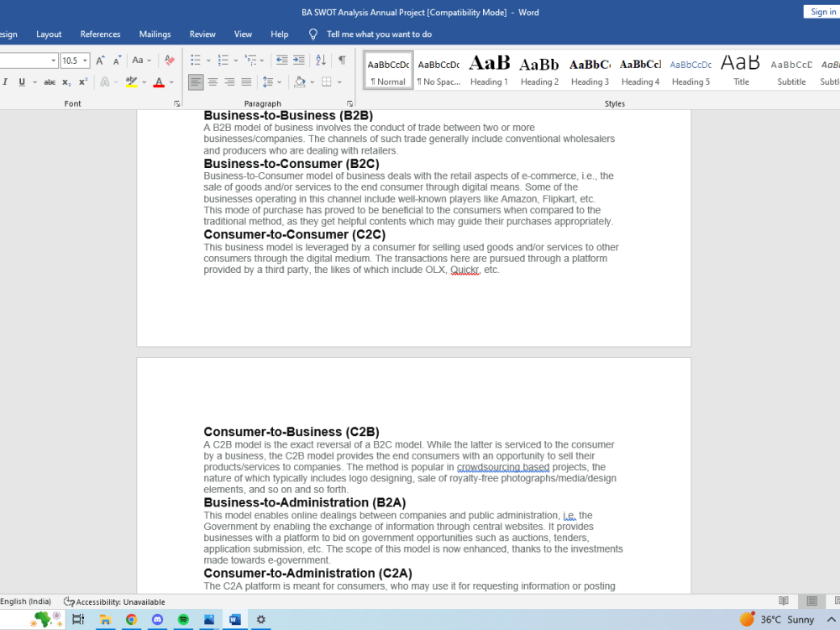Image resolution: width=840 pixels, height=630 pixels.
Task: Center align text
Action: coord(213,82)
